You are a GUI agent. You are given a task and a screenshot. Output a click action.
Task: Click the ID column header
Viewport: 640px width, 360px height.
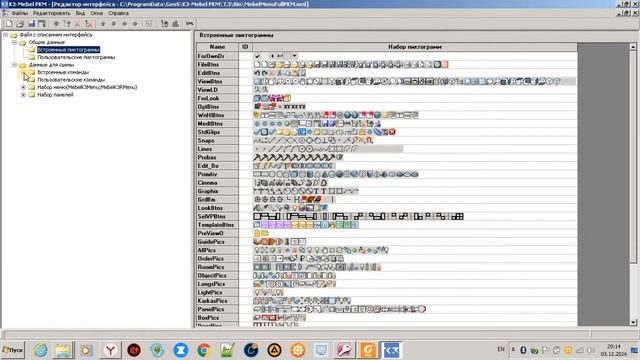tap(245, 47)
